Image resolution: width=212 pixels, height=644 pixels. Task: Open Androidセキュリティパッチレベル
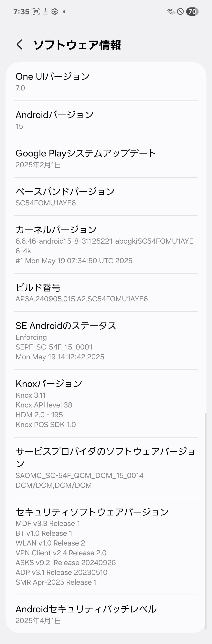[106, 614]
